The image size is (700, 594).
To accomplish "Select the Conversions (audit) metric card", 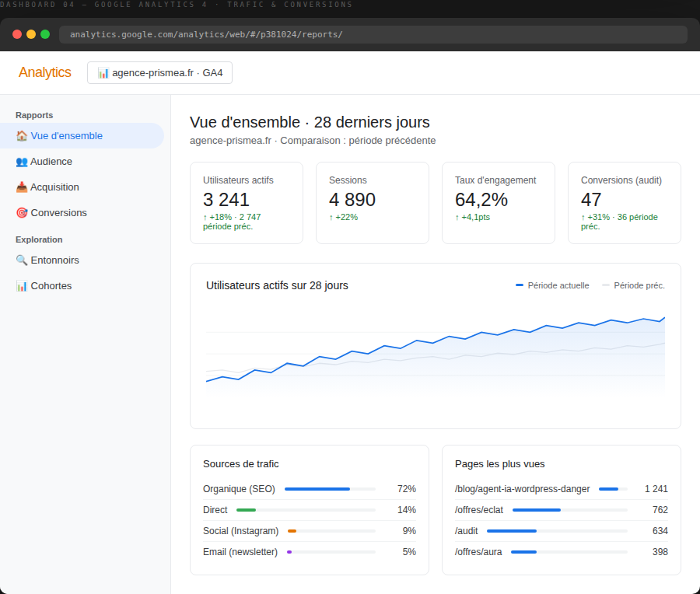I will tap(624, 203).
